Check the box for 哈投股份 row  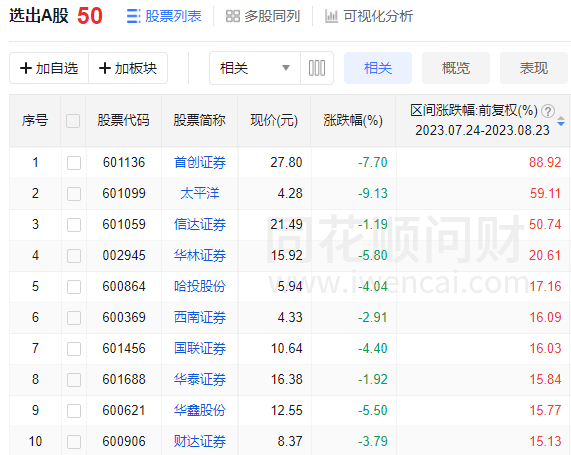coord(74,287)
